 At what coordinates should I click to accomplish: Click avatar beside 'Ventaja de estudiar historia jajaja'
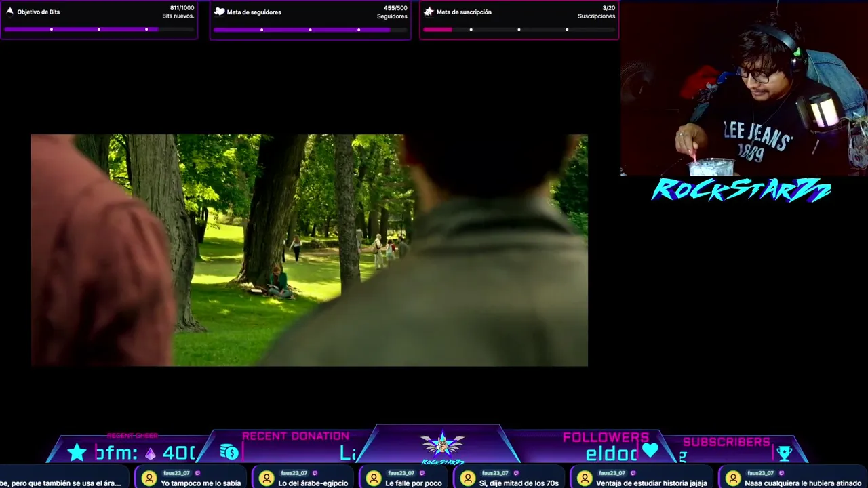pyautogui.click(x=585, y=479)
